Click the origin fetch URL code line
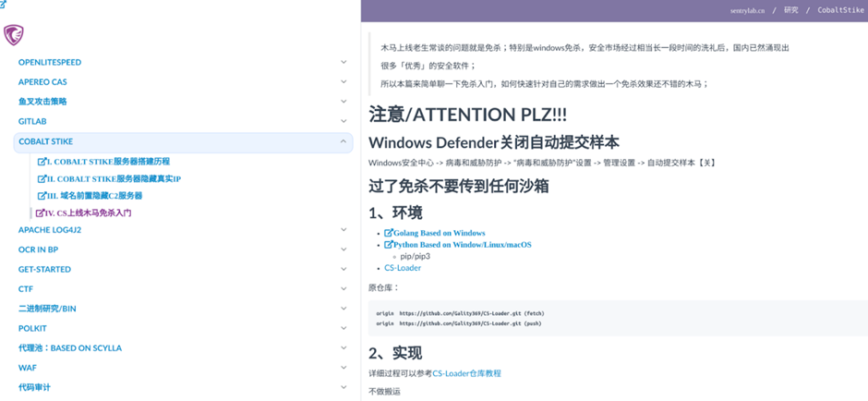The width and height of the screenshot is (868, 401). pyautogui.click(x=459, y=313)
